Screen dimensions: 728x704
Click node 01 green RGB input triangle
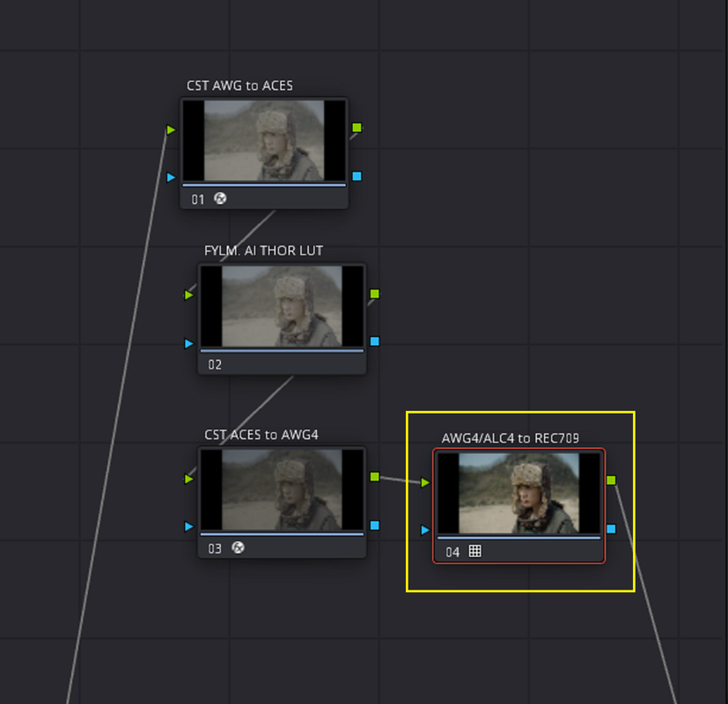(171, 130)
